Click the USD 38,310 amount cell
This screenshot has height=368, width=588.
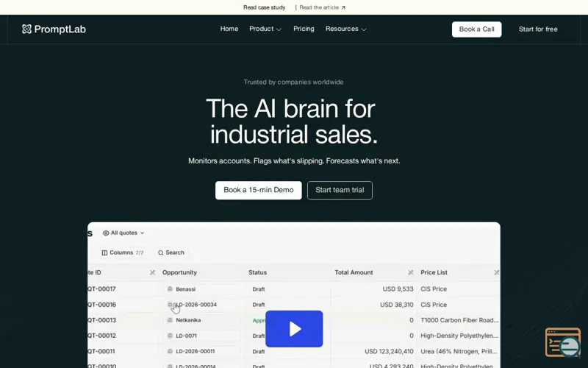pyautogui.click(x=397, y=305)
